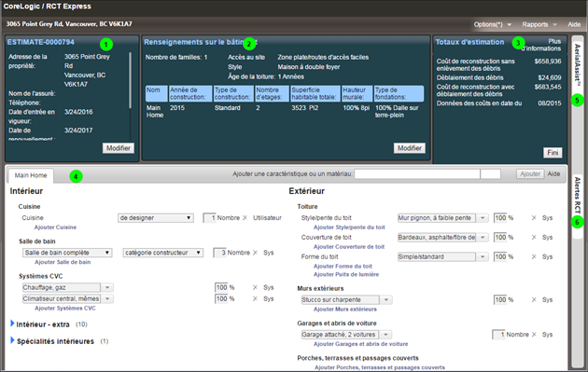
Task: Remove Couverture de toit entry via X
Action: pos(534,237)
